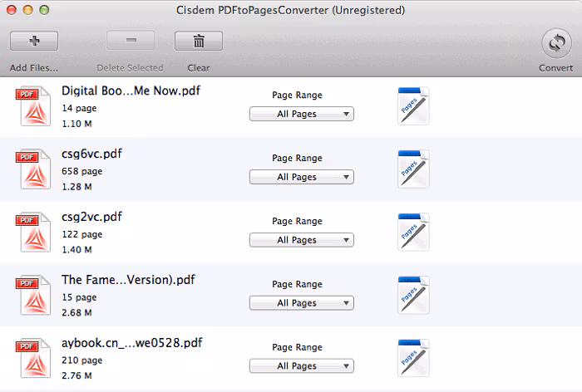Start conversion with the Convert icon

coord(556,43)
